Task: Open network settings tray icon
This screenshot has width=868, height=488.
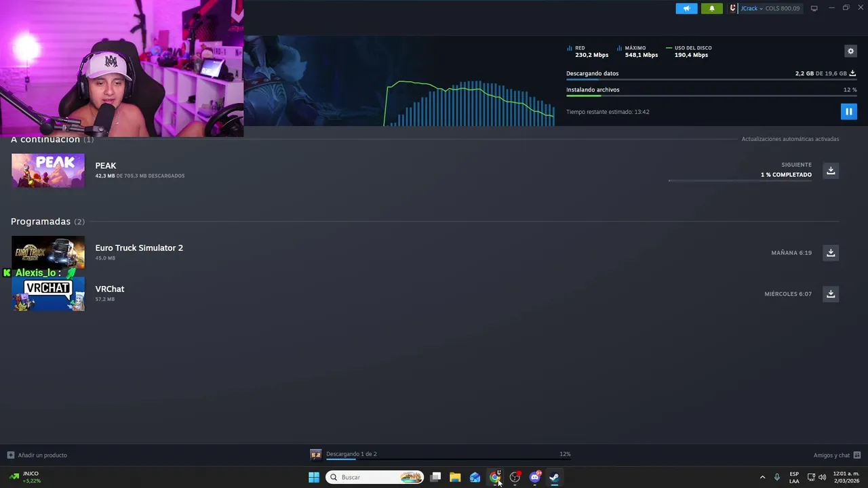Action: tap(811, 477)
